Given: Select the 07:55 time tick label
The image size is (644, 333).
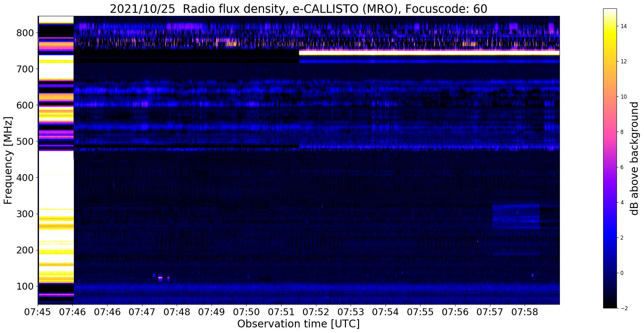Looking at the screenshot, I should pyautogui.click(x=420, y=312).
